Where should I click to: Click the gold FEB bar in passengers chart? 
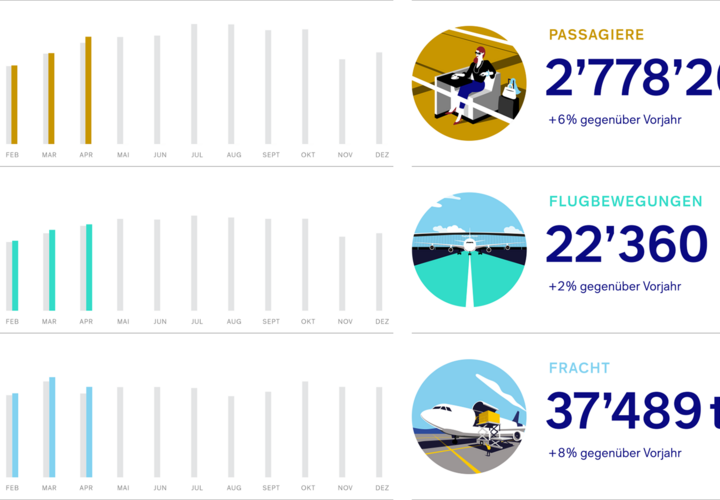(14, 104)
